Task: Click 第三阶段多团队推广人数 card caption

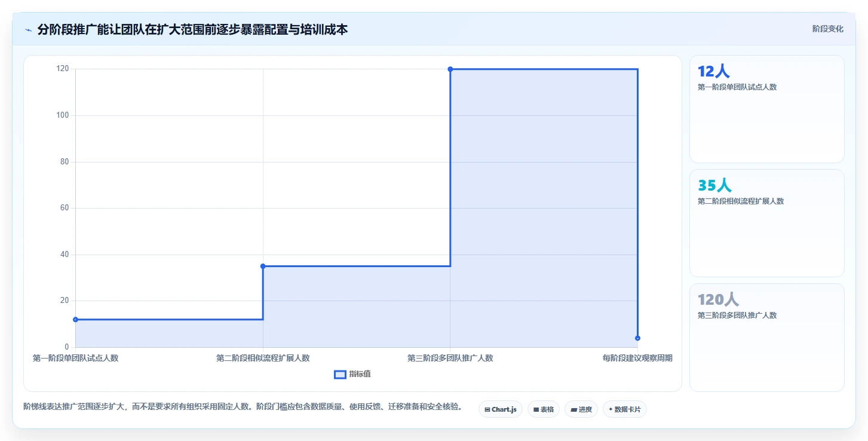Action: coord(737,316)
